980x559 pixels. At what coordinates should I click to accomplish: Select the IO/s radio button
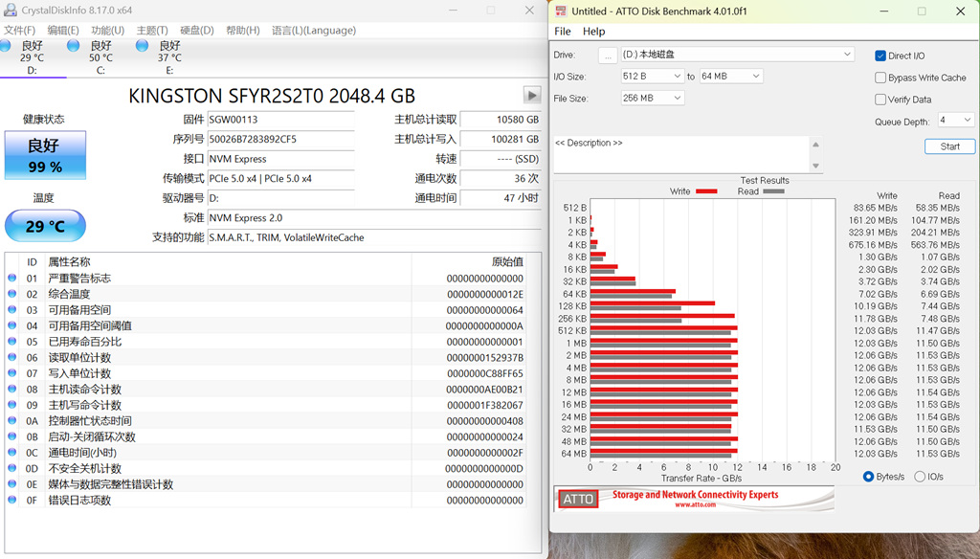point(920,477)
